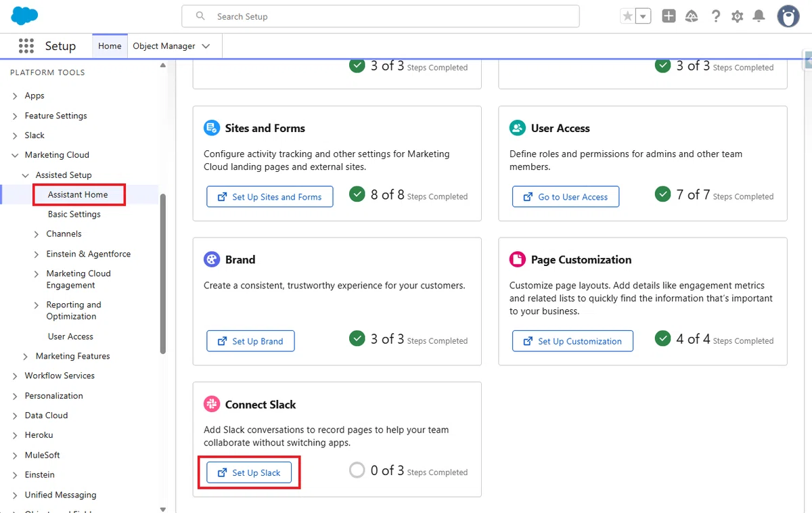Select Assistant Home in the sidebar
This screenshot has width=812, height=513.
point(78,194)
